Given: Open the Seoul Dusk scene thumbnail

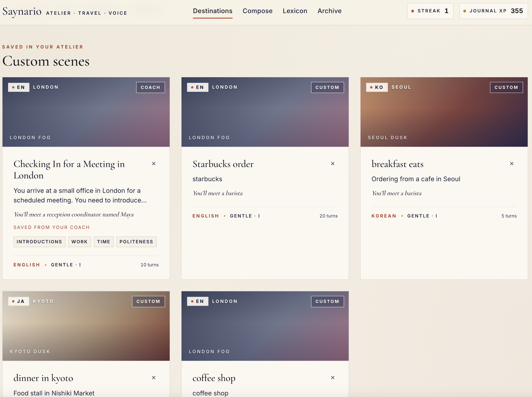Looking at the screenshot, I should tap(443, 112).
